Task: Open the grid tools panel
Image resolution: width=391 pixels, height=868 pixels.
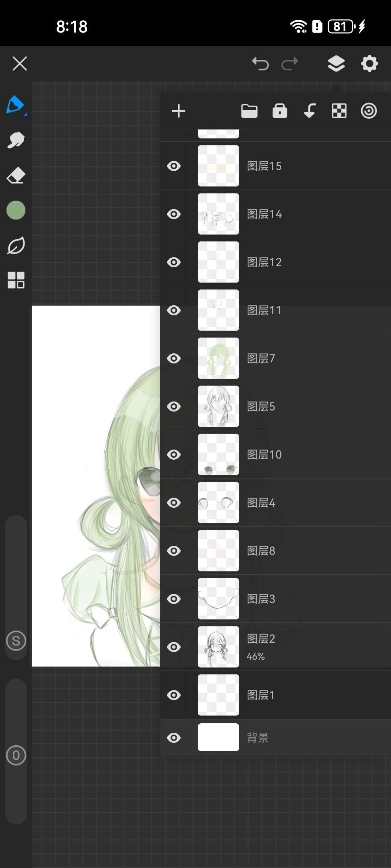Action: pos(16,280)
